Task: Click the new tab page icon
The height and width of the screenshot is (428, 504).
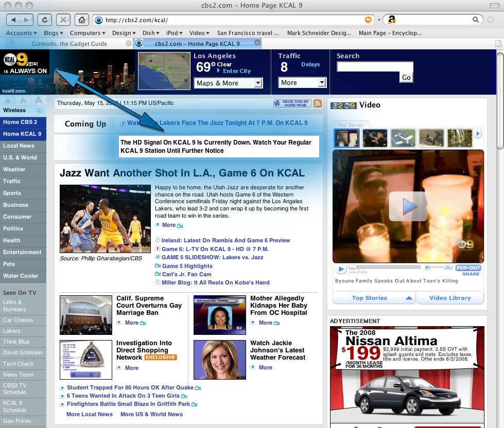Action: pyautogui.click(x=498, y=43)
